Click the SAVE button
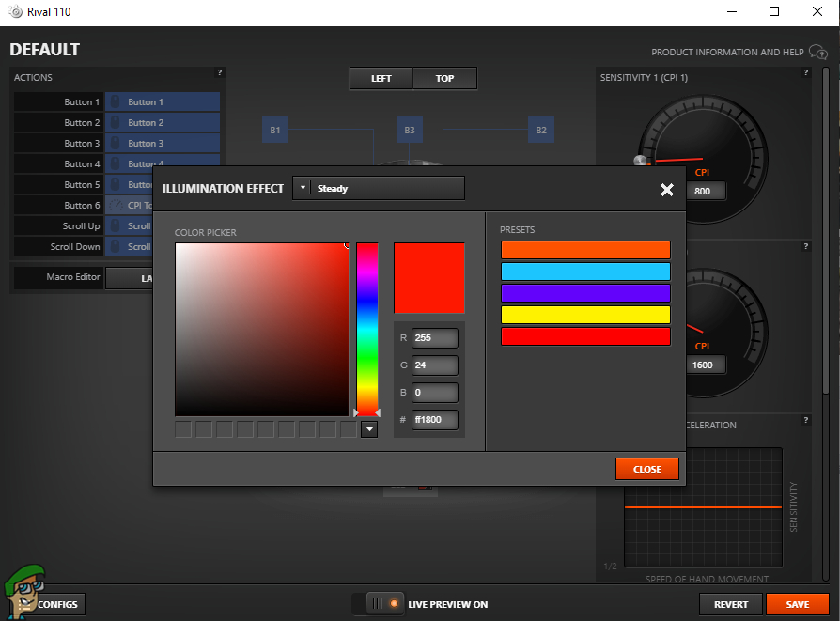The image size is (840, 621). (798, 605)
